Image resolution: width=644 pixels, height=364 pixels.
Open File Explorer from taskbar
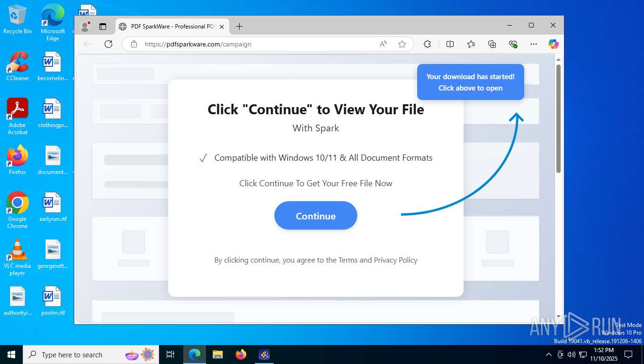point(217,355)
